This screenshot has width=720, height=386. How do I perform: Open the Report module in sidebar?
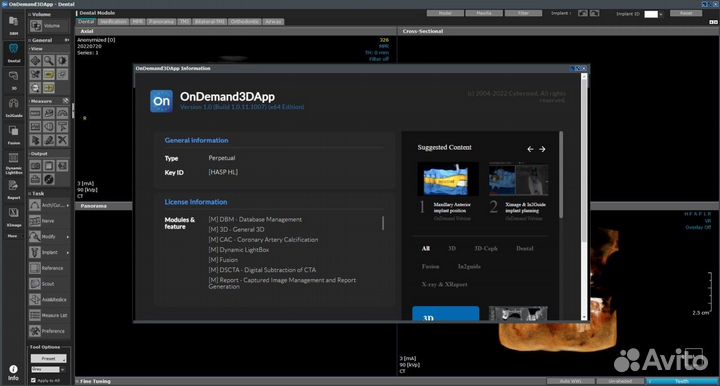pos(13,190)
